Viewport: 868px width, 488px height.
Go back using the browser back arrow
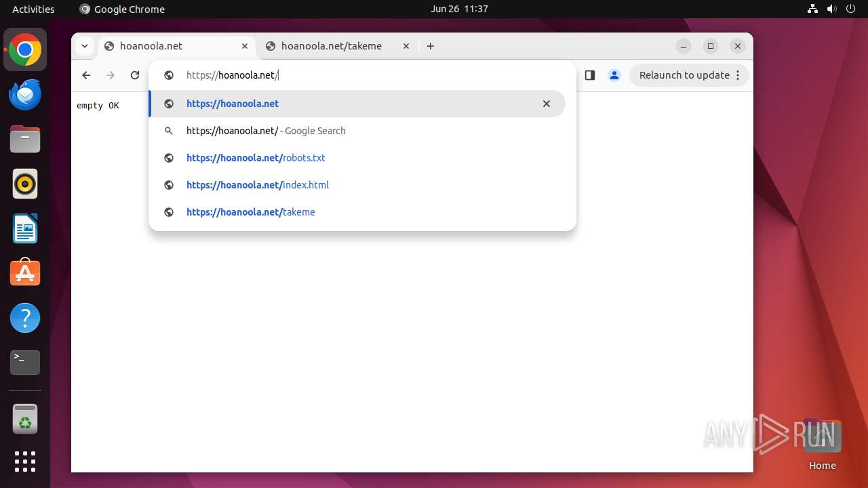tap(86, 75)
